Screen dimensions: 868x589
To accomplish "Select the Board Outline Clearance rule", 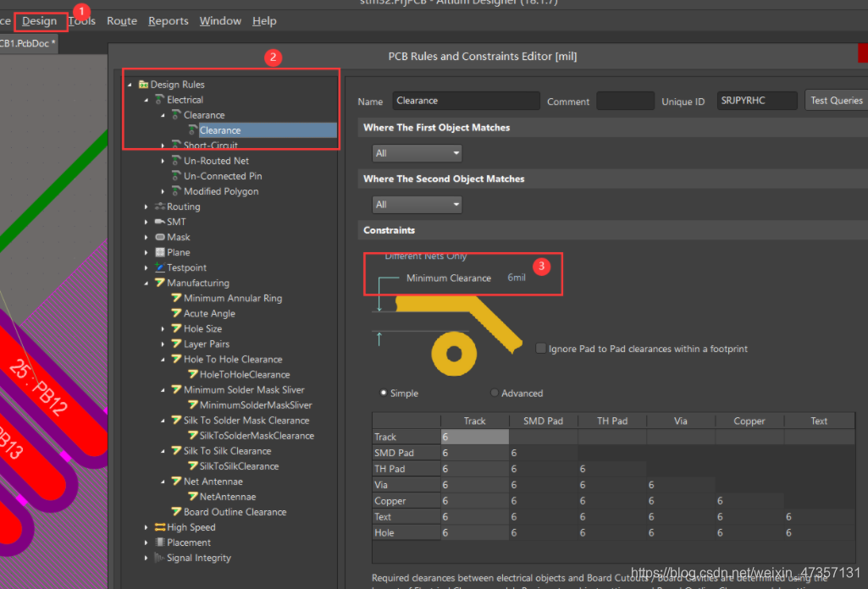I will (x=235, y=512).
